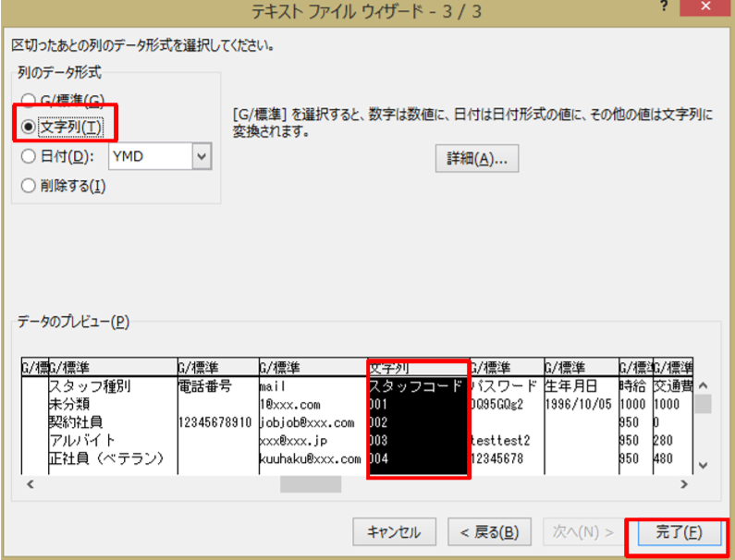Select the 日付(D) radio button

pos(29,157)
